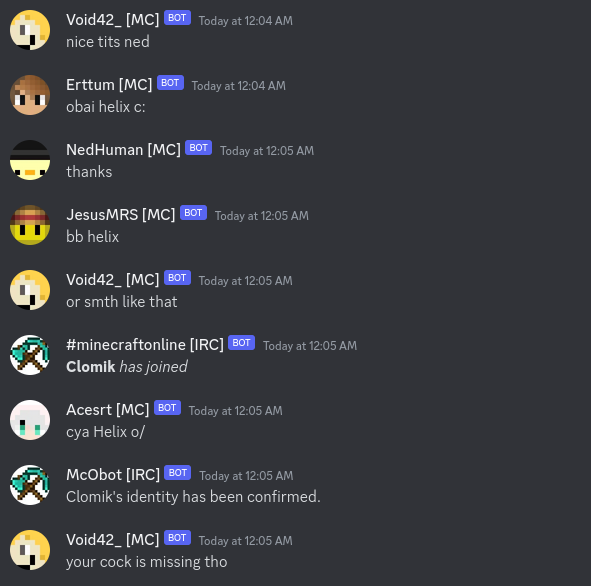The width and height of the screenshot is (591, 586).
Task: Click the 'Clomik has joined' message
Action: point(127,367)
